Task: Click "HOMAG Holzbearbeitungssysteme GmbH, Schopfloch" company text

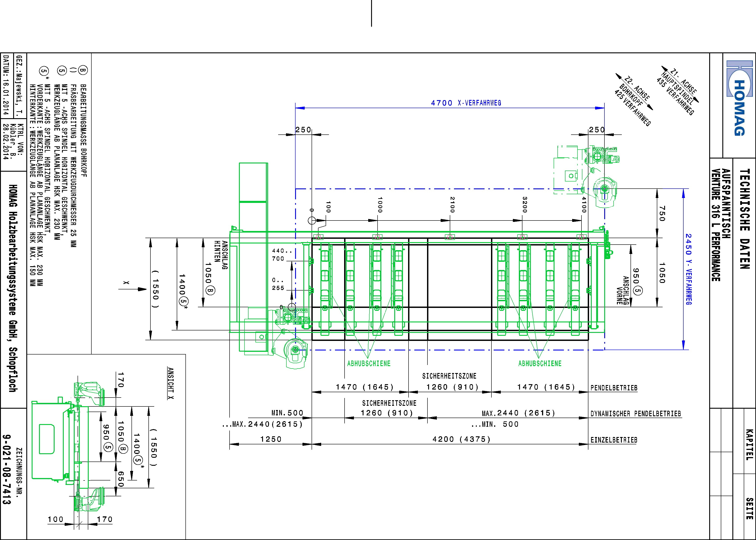Action: point(13,288)
